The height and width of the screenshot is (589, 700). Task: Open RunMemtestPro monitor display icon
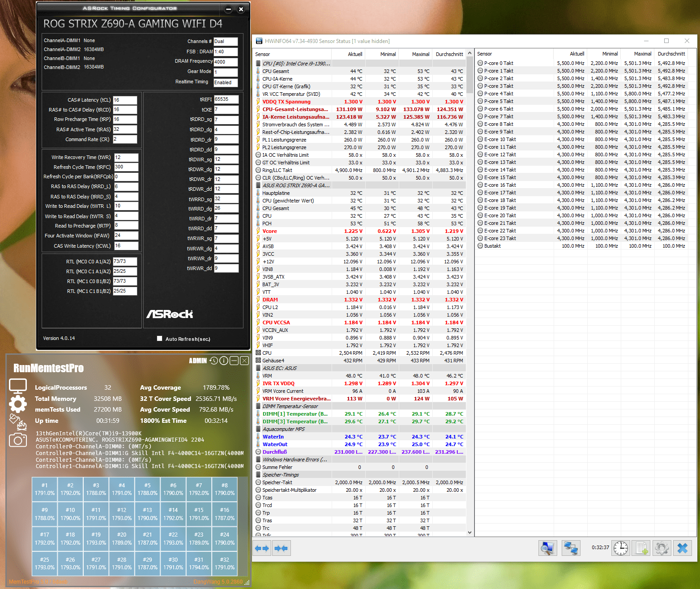coord(18,386)
